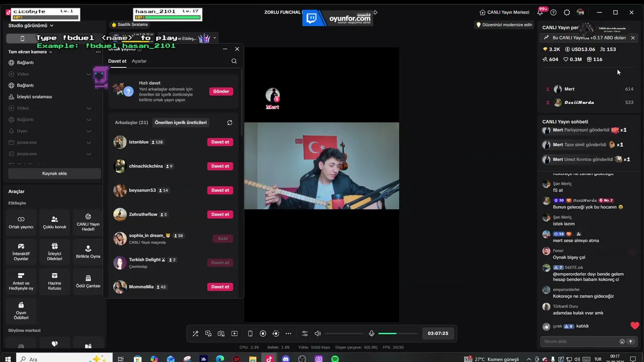Expand the chevron beside the crown icon
The image size is (644, 362).
click(214, 38)
